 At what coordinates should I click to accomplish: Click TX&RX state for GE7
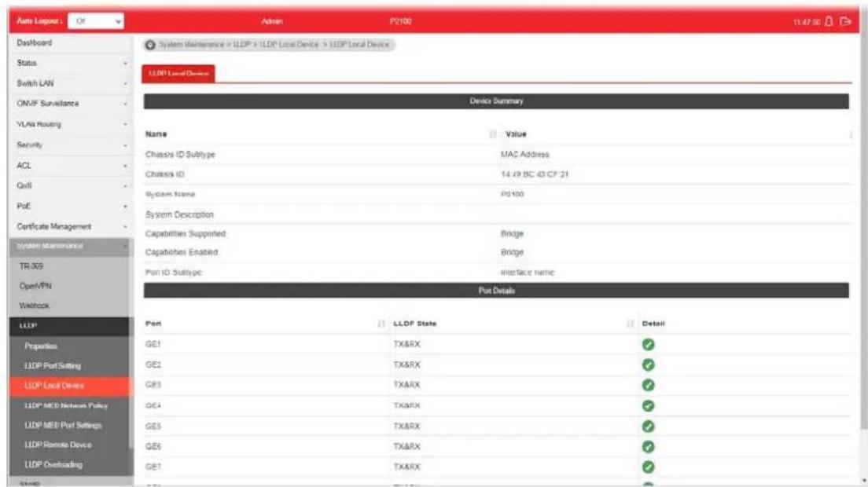[x=407, y=467]
